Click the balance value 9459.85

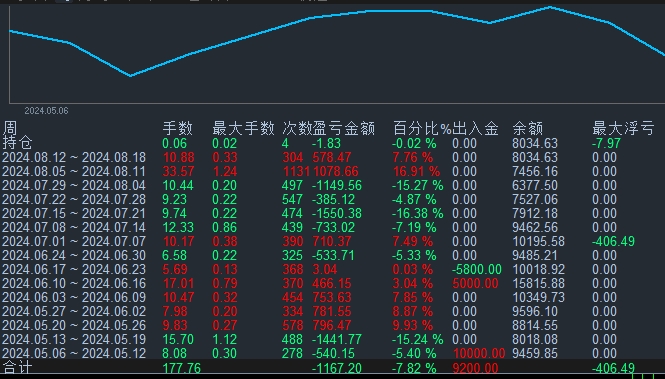[x=535, y=354]
